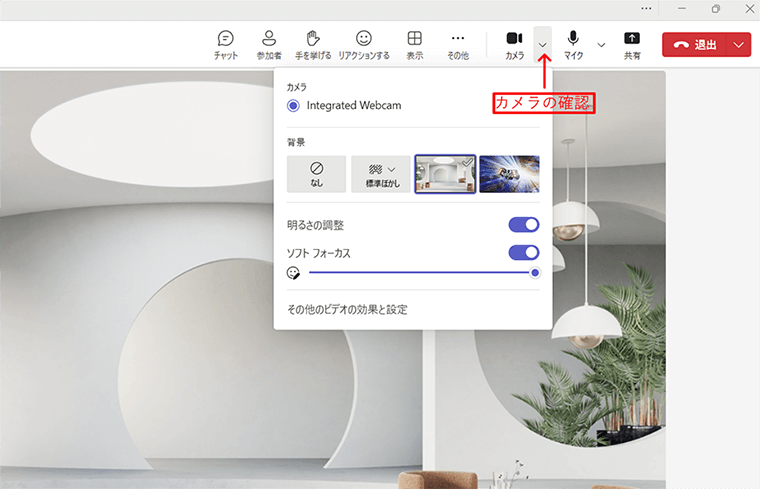The height and width of the screenshot is (489, 760).
Task: Select the Integrated Webcam radio button
Action: click(293, 105)
